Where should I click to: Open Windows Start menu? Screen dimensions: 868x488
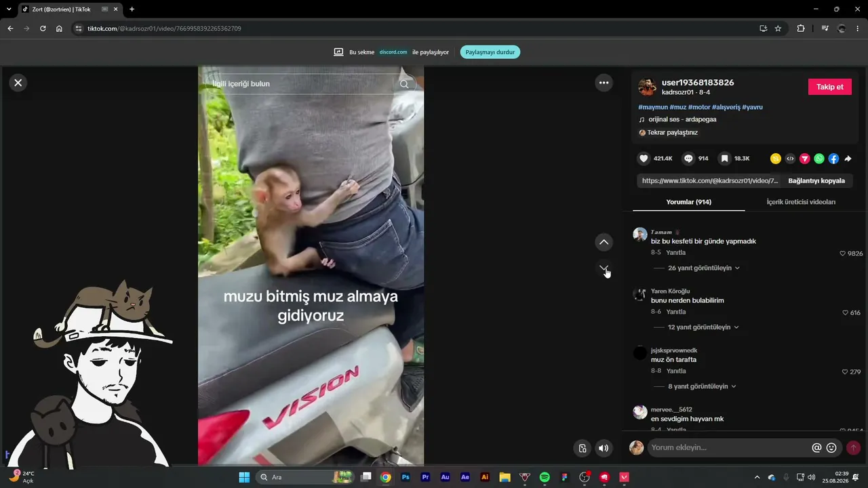(x=244, y=477)
